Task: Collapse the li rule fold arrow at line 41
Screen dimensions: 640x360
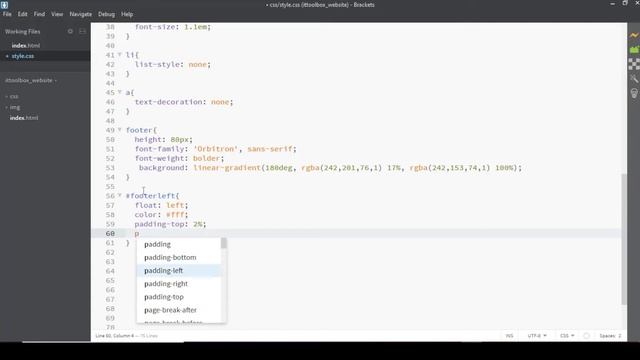Action: click(120, 54)
